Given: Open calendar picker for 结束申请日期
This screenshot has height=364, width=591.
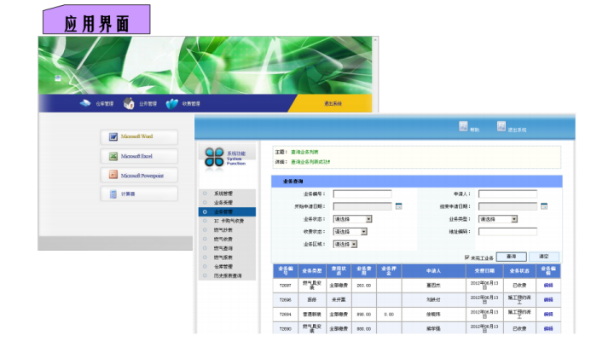Looking at the screenshot, I should point(544,206).
